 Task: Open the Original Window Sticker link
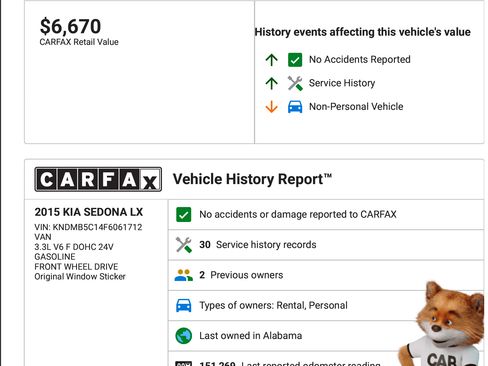click(x=80, y=277)
